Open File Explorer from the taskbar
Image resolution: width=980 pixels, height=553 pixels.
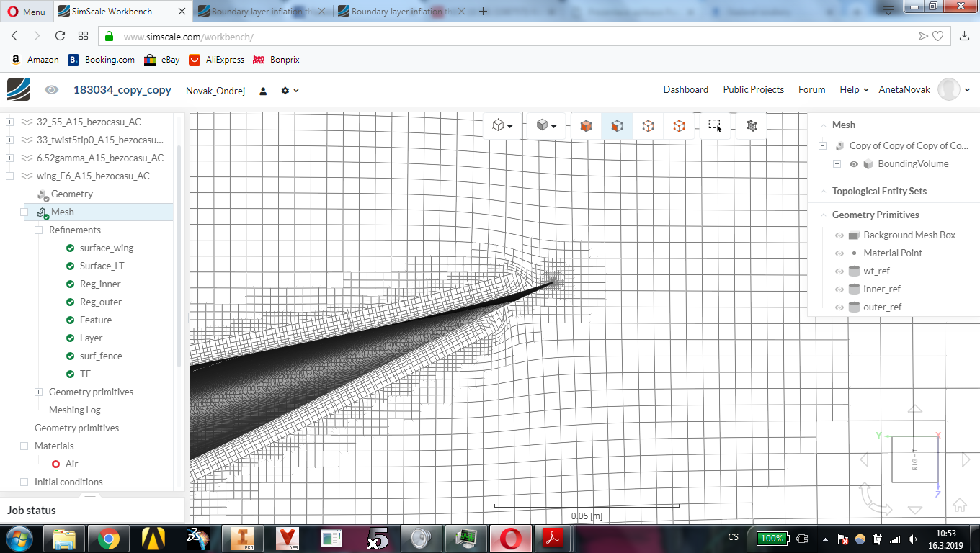click(x=64, y=538)
